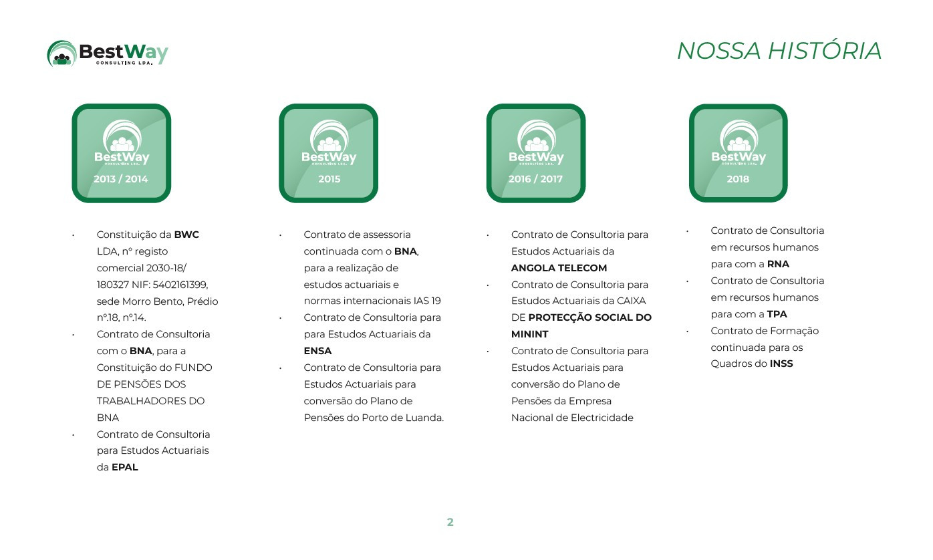933x560 pixels.
Task: Select the 2015 timeline badge
Action: 328,153
